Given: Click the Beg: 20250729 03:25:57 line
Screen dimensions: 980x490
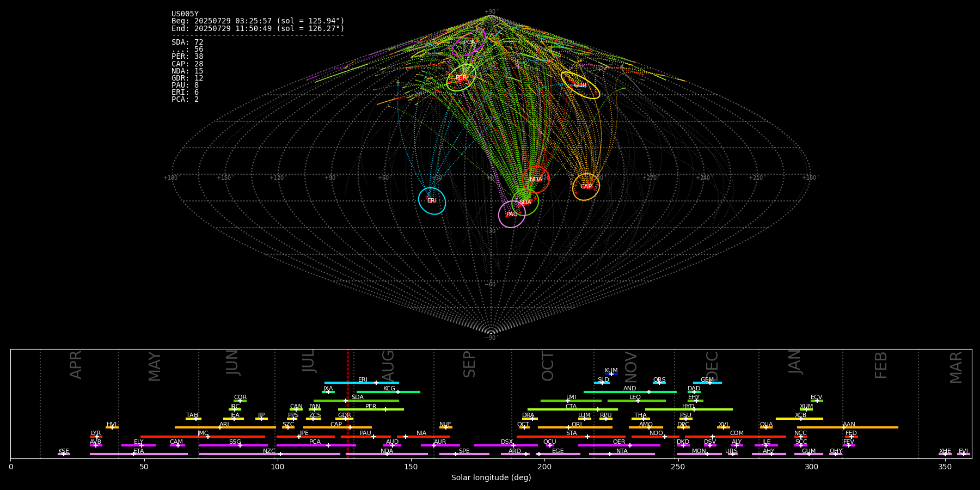Looking at the screenshot, I should (258, 21).
